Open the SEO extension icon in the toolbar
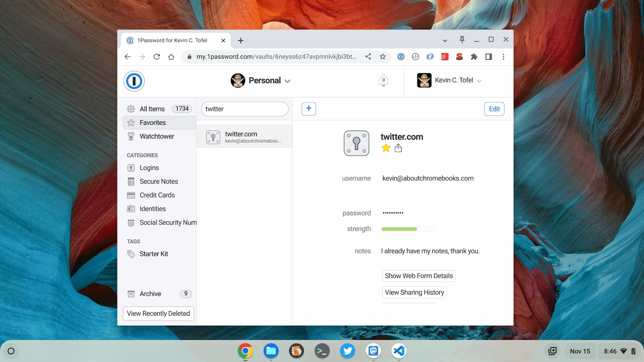Image resolution: width=644 pixels, height=362 pixels. pyautogui.click(x=459, y=57)
